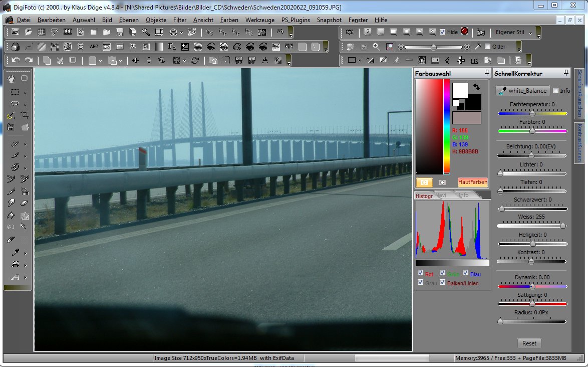Expand the rectangle shape dropdown arrow

click(361, 60)
